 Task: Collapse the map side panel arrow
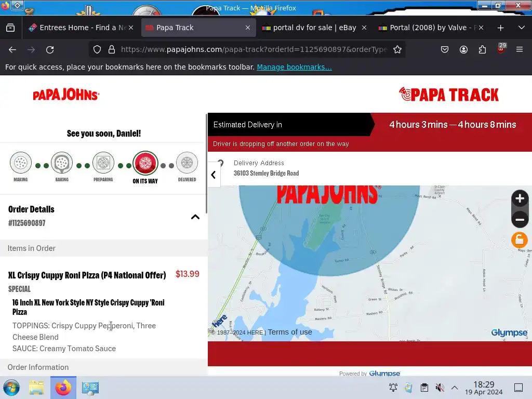pyautogui.click(x=214, y=175)
